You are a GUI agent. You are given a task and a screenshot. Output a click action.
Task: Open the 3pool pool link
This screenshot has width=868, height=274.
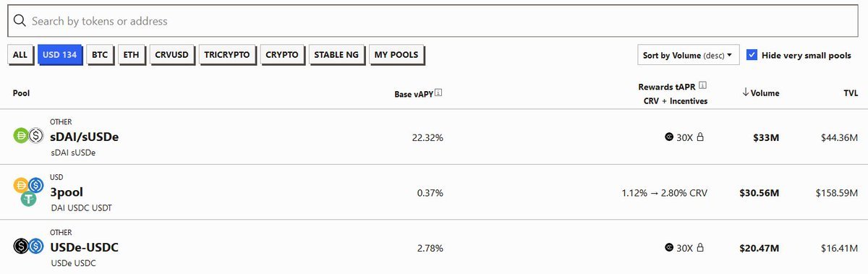pyautogui.click(x=67, y=192)
